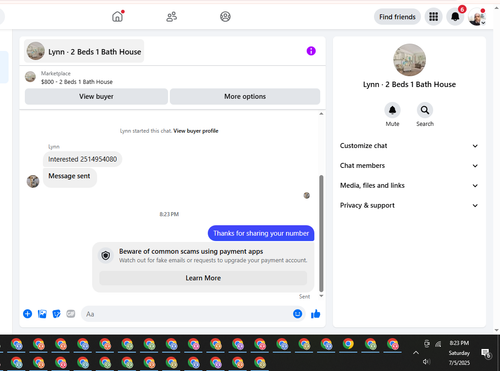This screenshot has height=371, width=500.
Task: Expand Chat members section
Action: pos(409,166)
